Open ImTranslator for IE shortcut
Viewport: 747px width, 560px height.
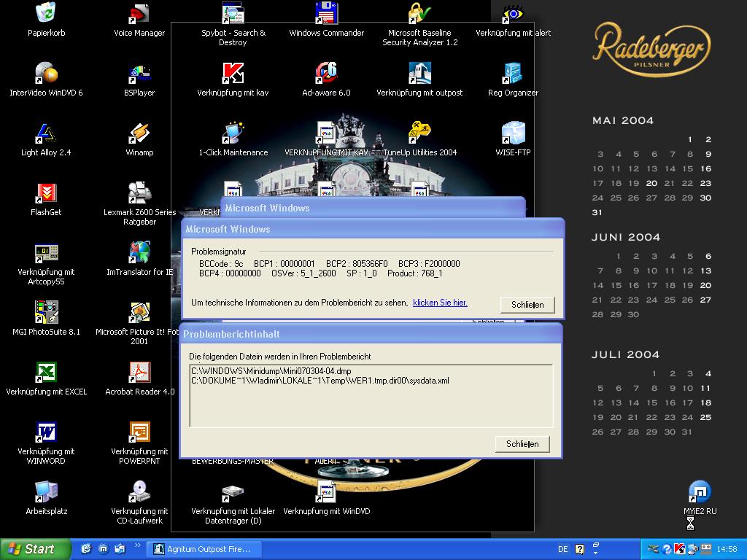(x=139, y=259)
